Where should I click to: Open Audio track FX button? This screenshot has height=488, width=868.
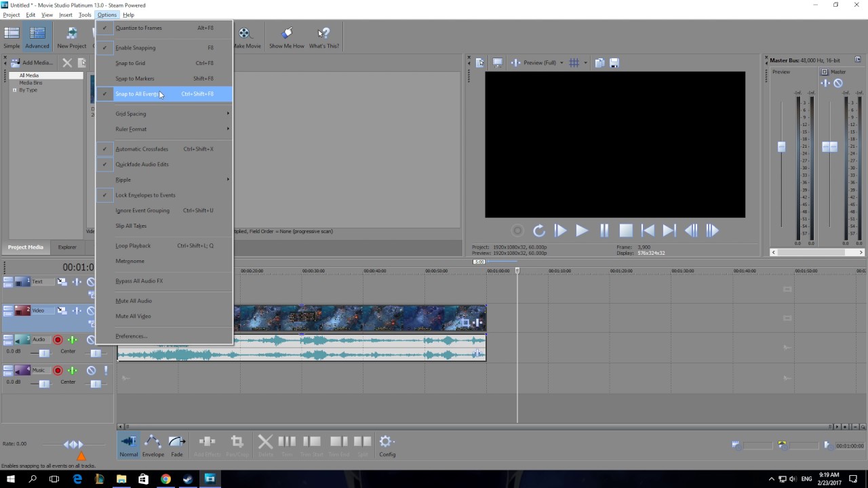[x=73, y=340]
